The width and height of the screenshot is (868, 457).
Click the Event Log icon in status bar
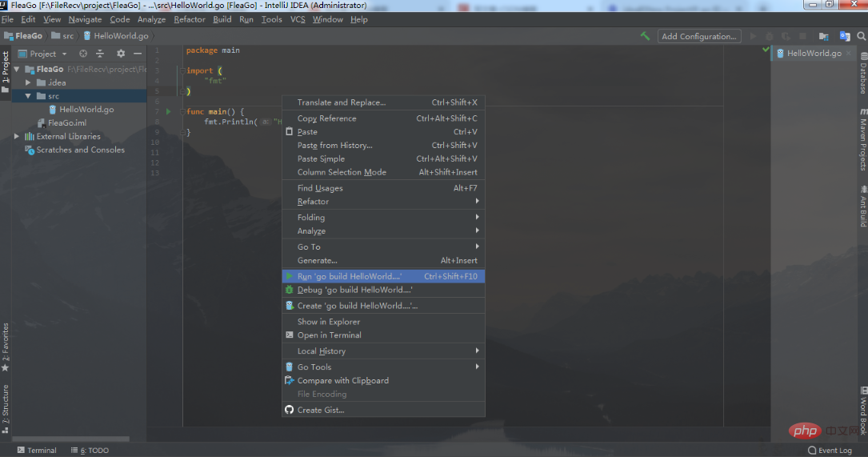(x=812, y=451)
